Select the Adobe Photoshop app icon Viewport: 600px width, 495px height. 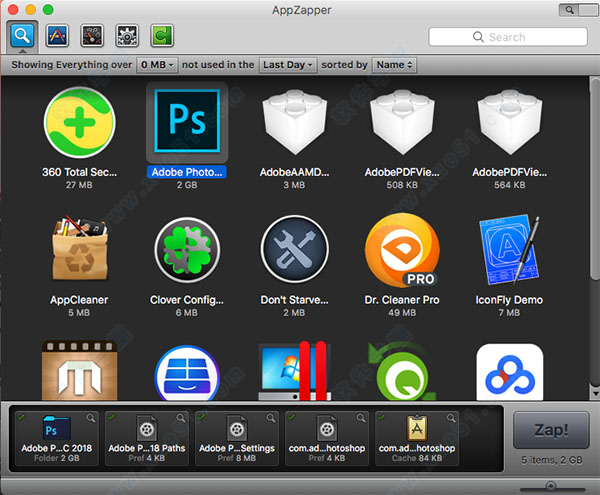click(187, 122)
